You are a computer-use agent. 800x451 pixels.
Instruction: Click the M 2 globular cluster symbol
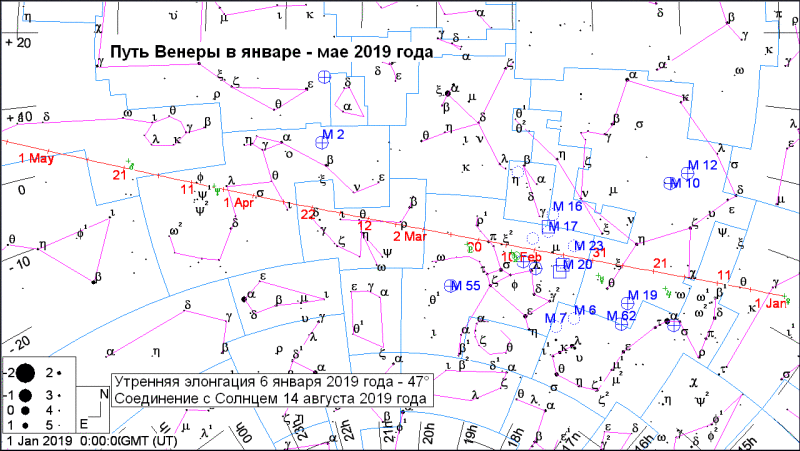(321, 143)
